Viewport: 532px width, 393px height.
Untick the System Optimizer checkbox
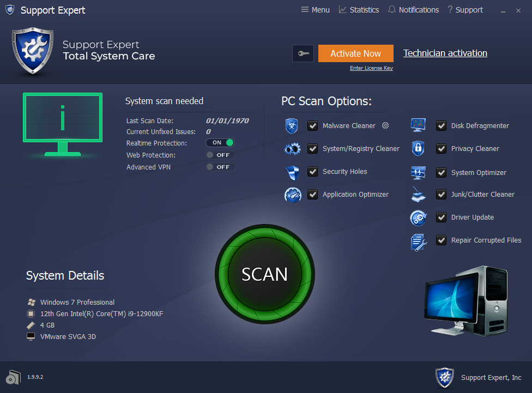tap(441, 173)
